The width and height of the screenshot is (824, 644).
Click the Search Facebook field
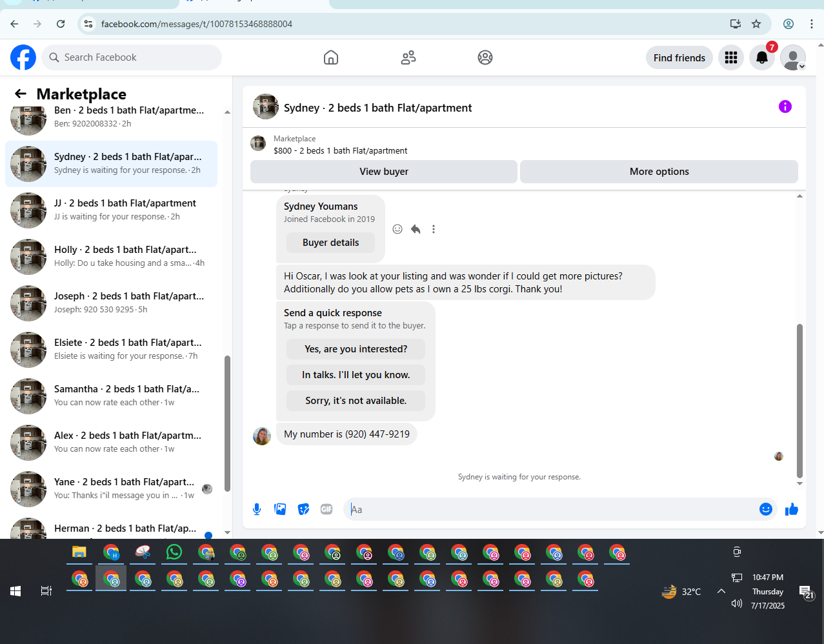(x=132, y=57)
